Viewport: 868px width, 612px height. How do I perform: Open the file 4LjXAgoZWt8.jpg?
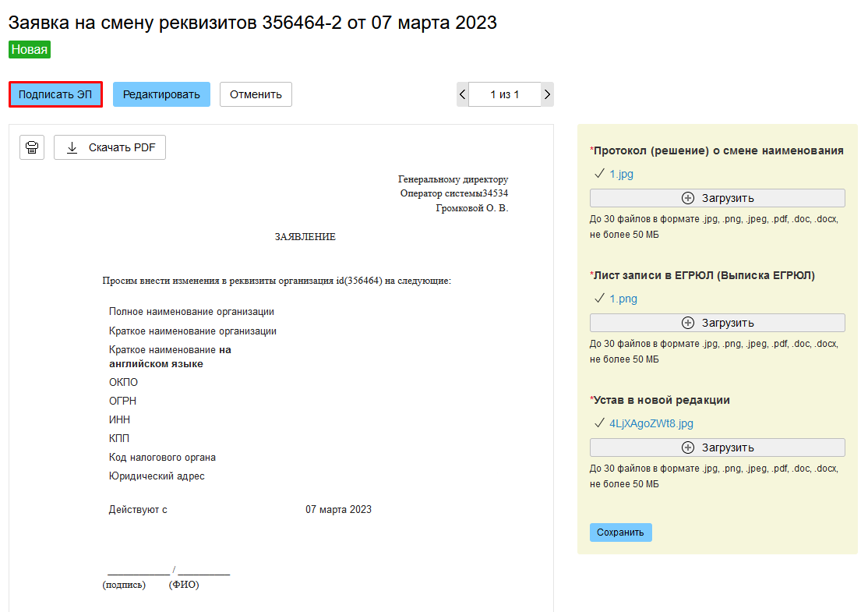click(x=651, y=423)
